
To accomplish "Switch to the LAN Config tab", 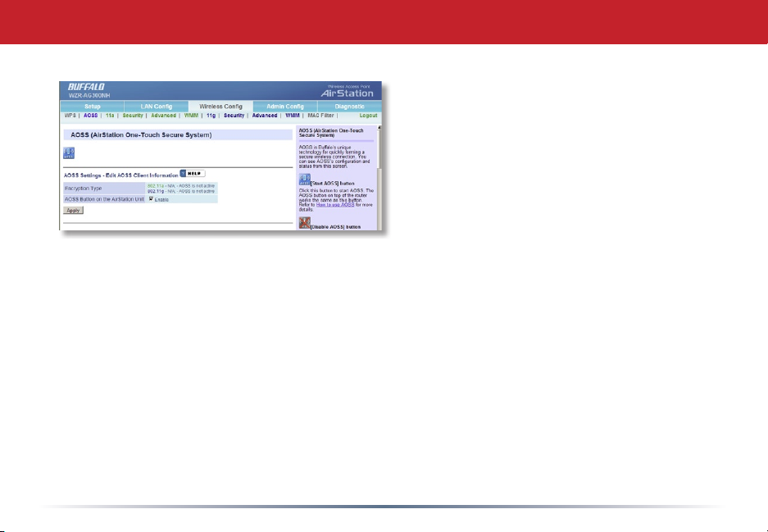I will pyautogui.click(x=157, y=107).
